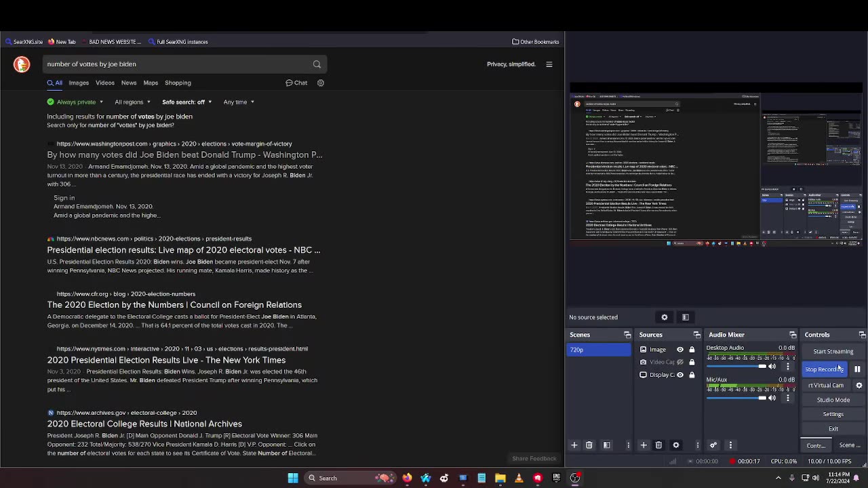The width and height of the screenshot is (868, 488).
Task: Unlock the Video Capture source lock
Action: point(692,362)
